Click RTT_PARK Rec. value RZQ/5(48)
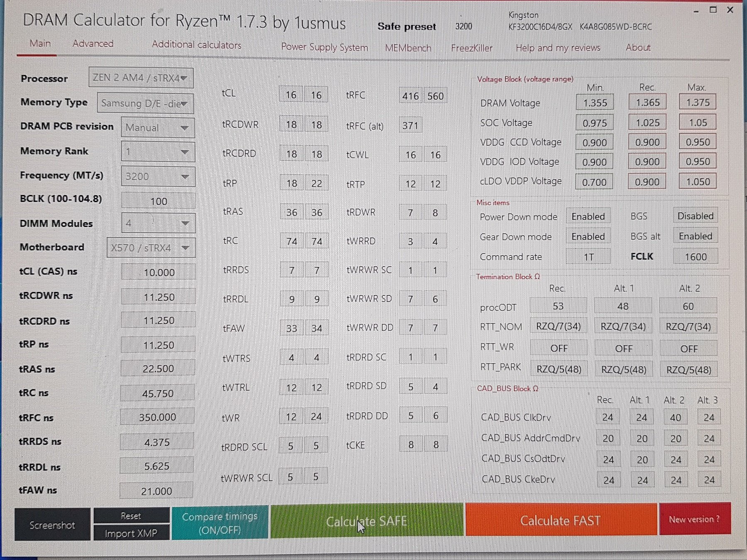The width and height of the screenshot is (747, 560). tap(559, 369)
